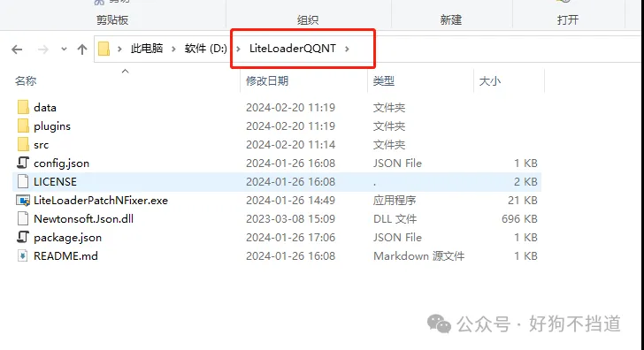Click the plugins folder icon
The image size is (644, 350).
coord(23,126)
